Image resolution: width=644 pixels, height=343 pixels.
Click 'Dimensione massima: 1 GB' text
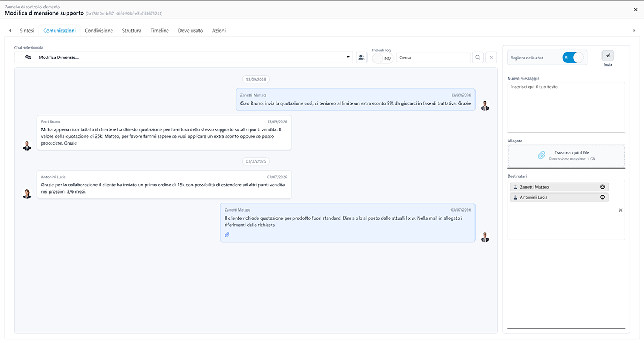571,159
